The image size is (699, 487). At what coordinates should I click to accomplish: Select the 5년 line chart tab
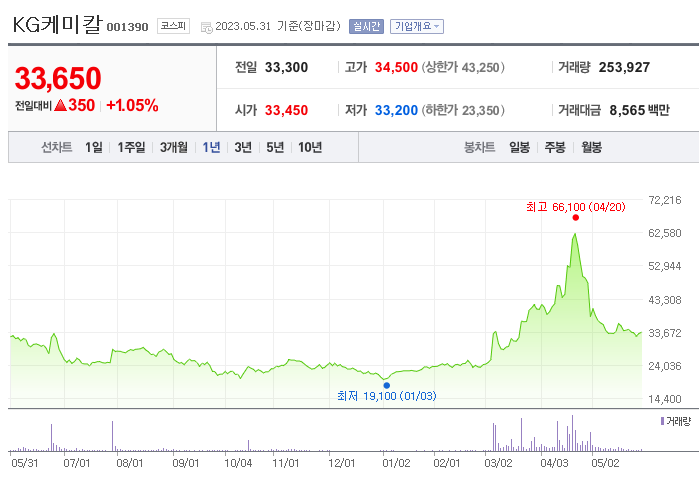click(x=275, y=147)
